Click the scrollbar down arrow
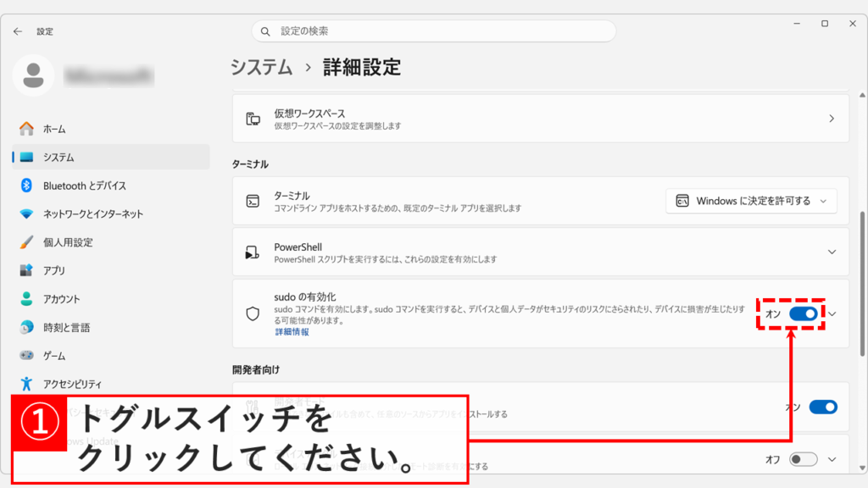Image resolution: width=868 pixels, height=488 pixels. [862, 468]
